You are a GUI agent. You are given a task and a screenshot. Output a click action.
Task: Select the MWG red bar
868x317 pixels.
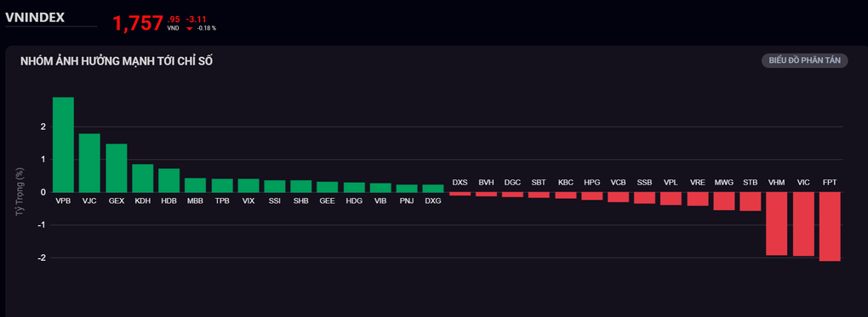tap(724, 201)
